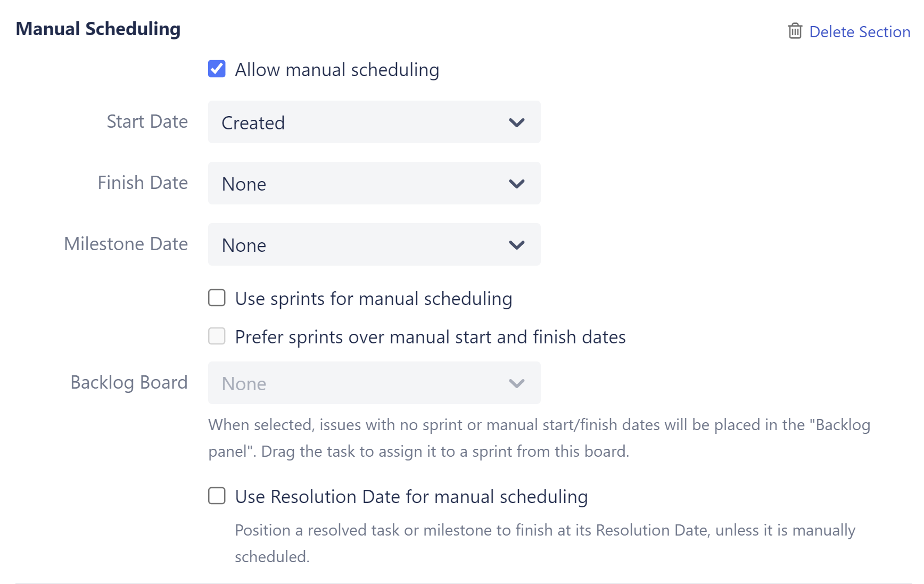924x584 pixels.
Task: Open the Start Date dropdown chevron
Action: click(x=516, y=122)
